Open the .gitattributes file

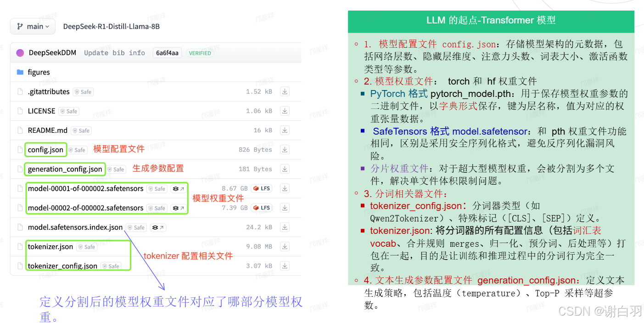[49, 91]
